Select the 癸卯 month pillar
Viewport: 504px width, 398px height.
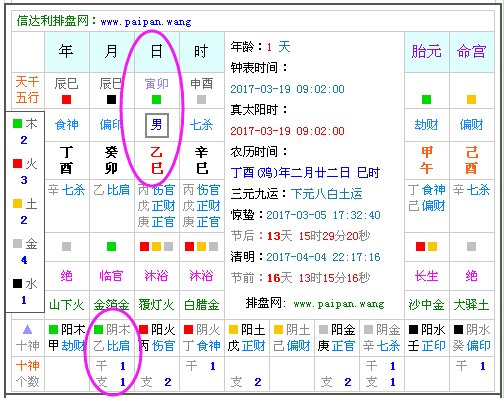pyautogui.click(x=111, y=160)
